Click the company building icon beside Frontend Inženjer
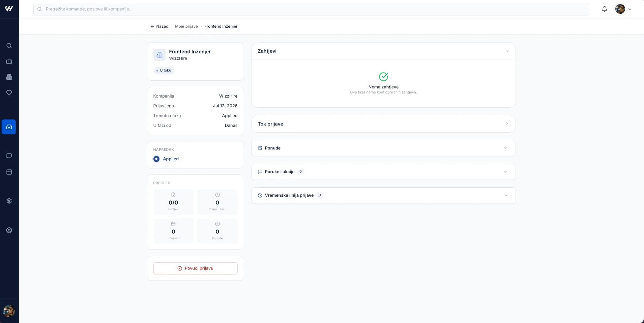This screenshot has height=323, width=644. tap(159, 55)
